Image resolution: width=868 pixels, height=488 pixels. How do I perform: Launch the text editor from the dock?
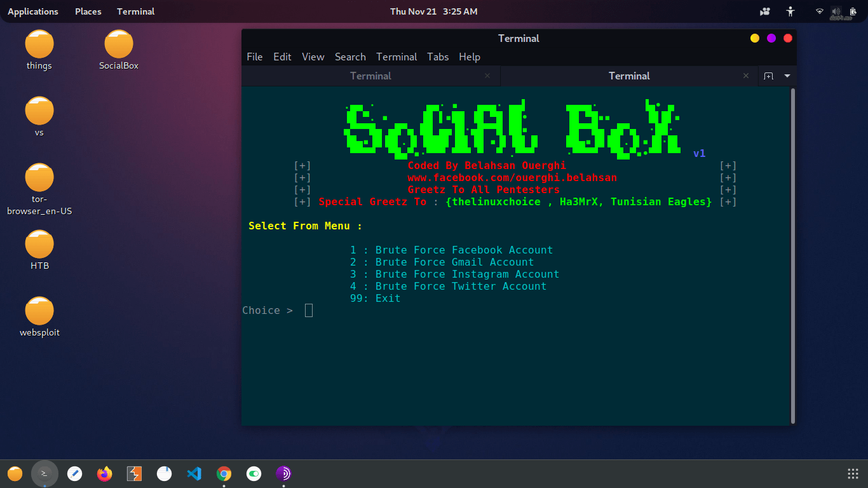[x=74, y=473]
